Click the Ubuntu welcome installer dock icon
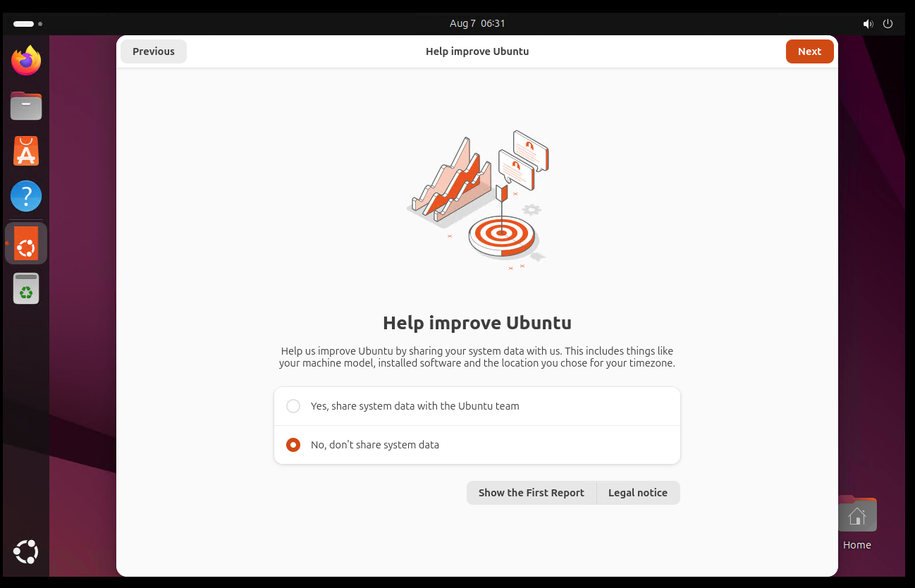915x588 pixels. click(26, 243)
